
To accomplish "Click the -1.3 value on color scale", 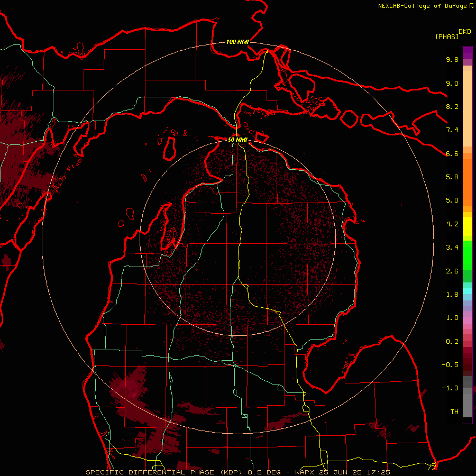I will click(450, 388).
